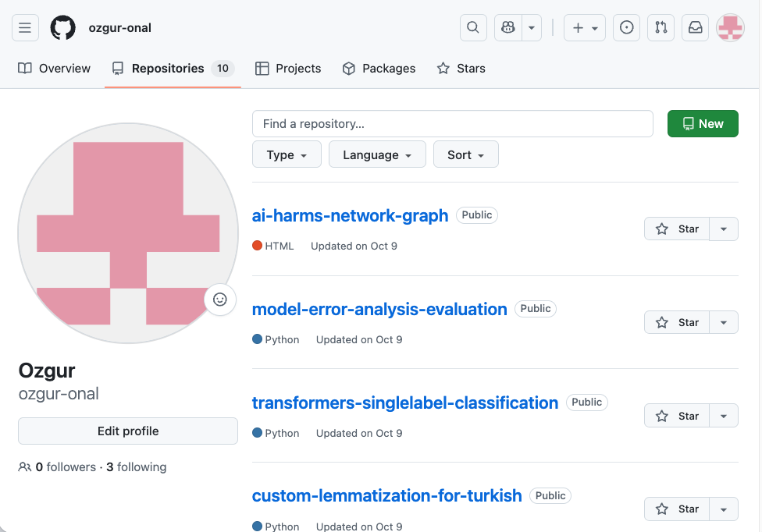Screen dimensions: 762x532
Task: Open the notifications inbox icon
Action: [695, 28]
